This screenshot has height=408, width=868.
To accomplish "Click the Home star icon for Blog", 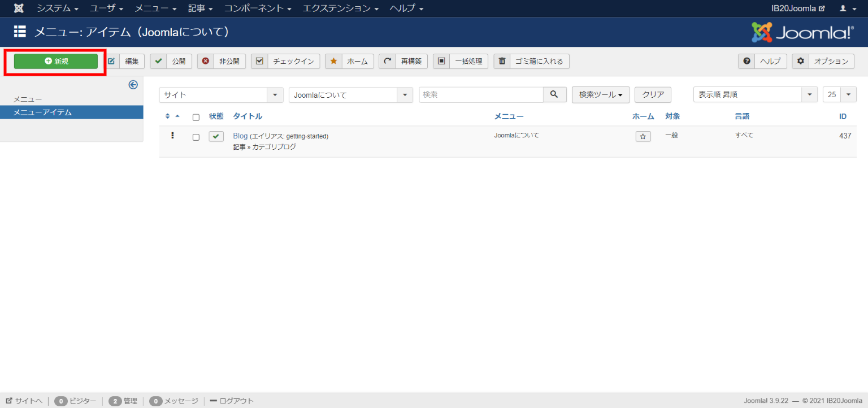I will (643, 136).
